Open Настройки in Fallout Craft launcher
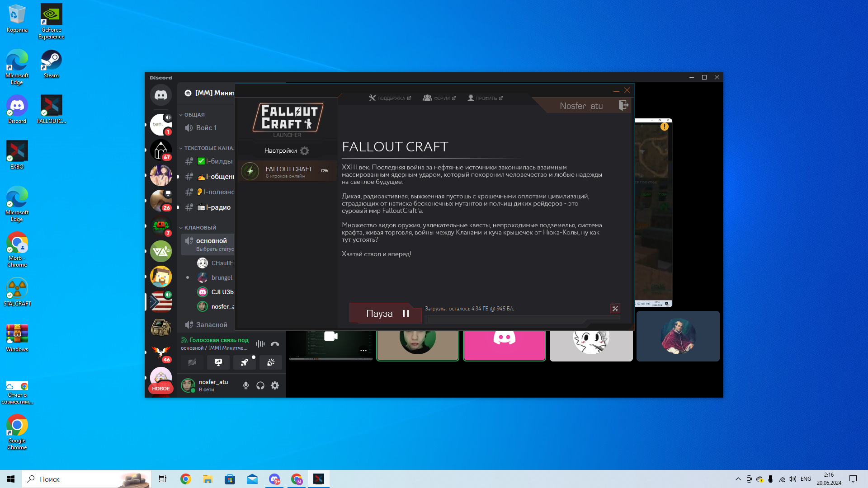The height and width of the screenshot is (488, 868). click(287, 150)
